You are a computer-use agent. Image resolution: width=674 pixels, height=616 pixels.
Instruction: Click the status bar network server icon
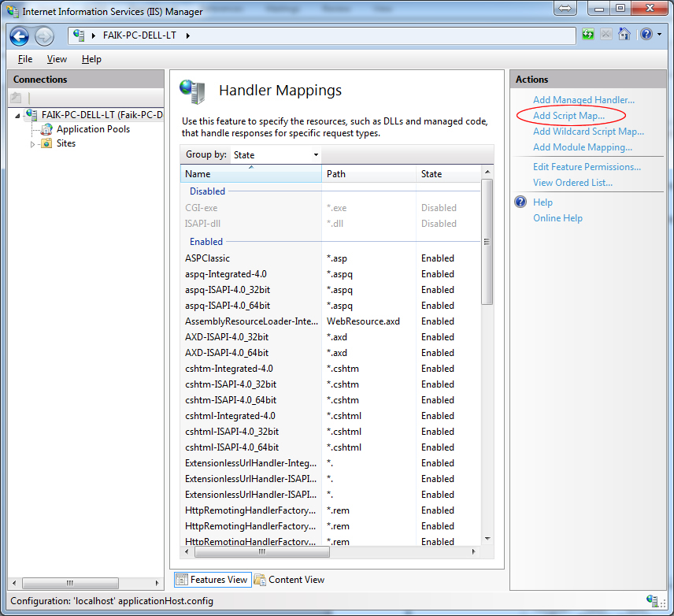coord(653,600)
